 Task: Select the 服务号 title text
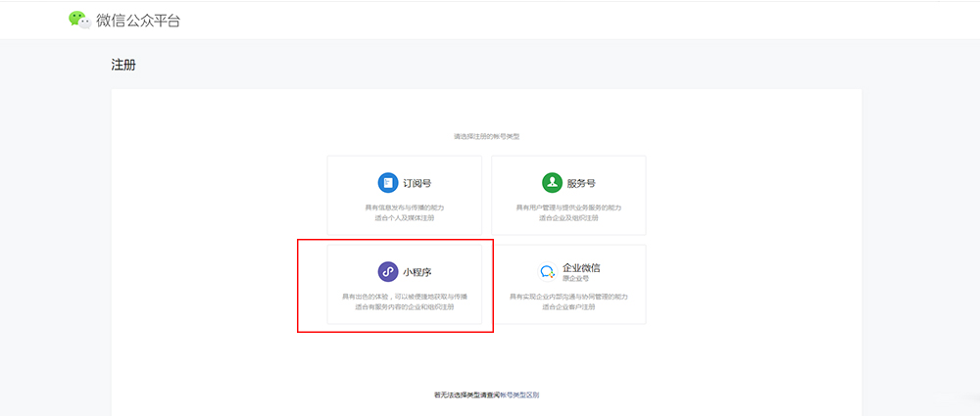coord(581,183)
